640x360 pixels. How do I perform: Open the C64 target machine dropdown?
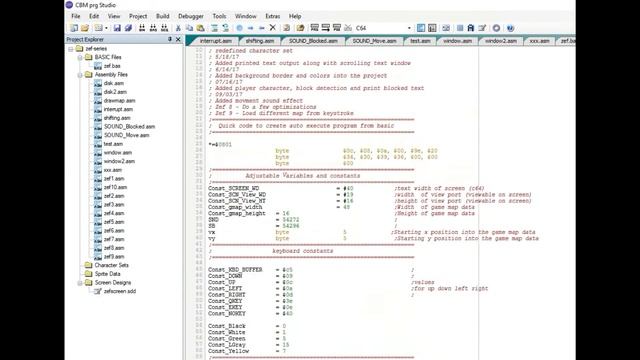click(x=409, y=28)
